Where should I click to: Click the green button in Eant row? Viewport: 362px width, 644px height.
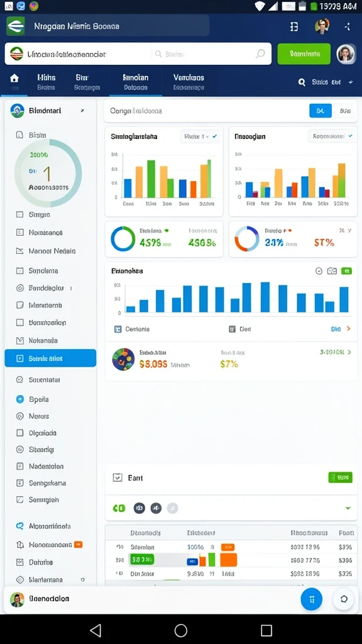pyautogui.click(x=340, y=477)
